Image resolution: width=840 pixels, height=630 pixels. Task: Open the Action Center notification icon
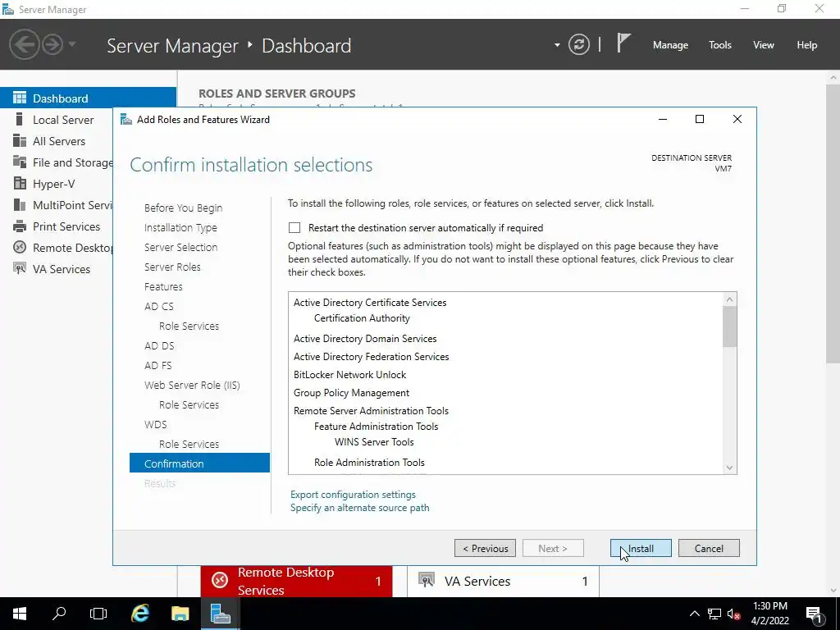[x=815, y=614]
